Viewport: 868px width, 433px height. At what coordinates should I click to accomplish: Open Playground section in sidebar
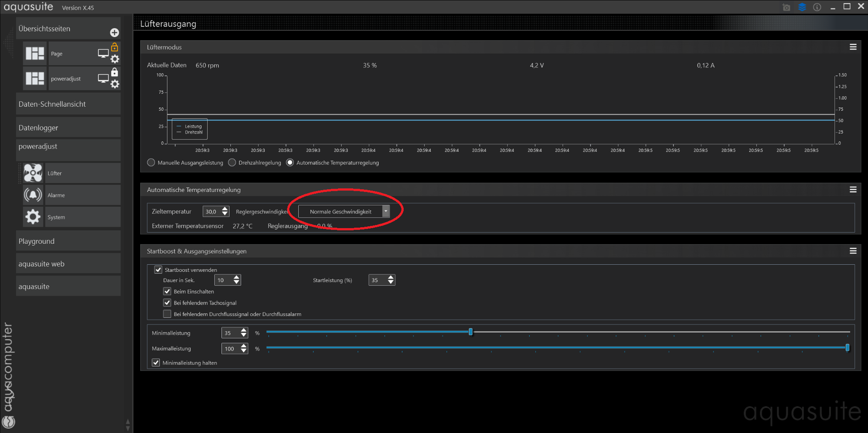[x=68, y=241]
